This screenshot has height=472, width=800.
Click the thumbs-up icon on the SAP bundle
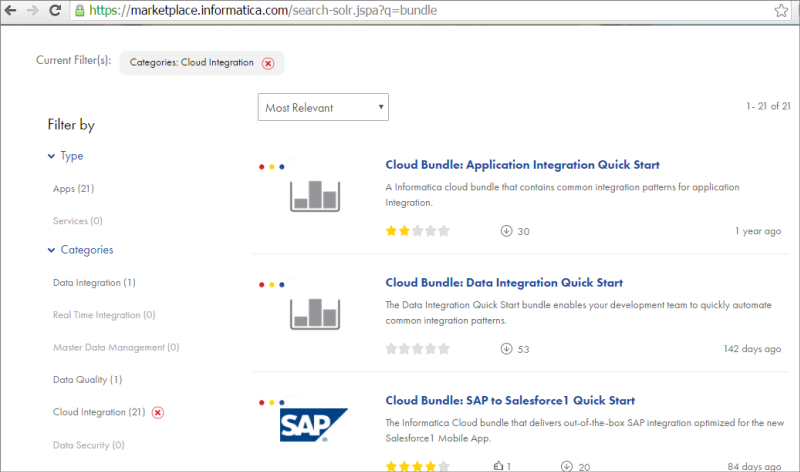click(498, 466)
